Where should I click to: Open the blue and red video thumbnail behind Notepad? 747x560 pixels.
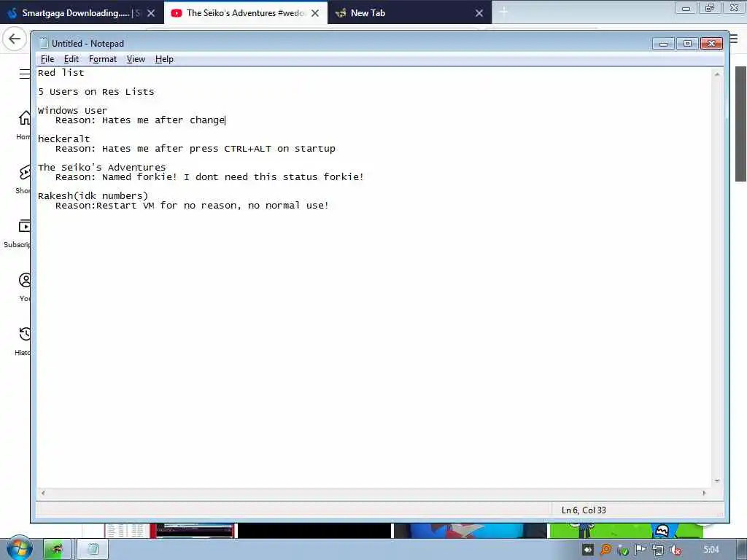pyautogui.click(x=471, y=531)
